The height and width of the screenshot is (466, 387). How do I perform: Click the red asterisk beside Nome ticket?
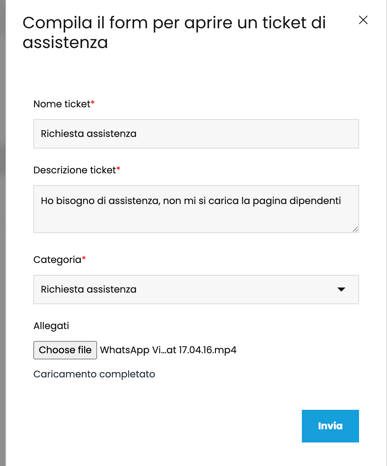coord(93,102)
